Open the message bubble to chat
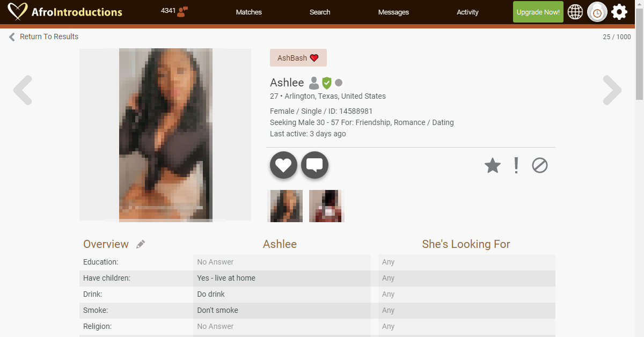 pyautogui.click(x=314, y=165)
